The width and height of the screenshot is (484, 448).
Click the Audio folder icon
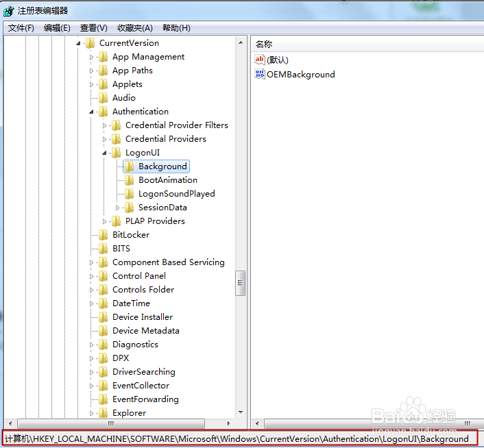(x=103, y=98)
